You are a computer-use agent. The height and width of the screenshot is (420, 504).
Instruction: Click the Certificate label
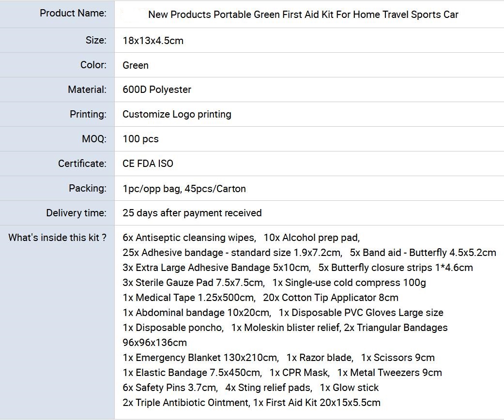pyautogui.click(x=82, y=164)
